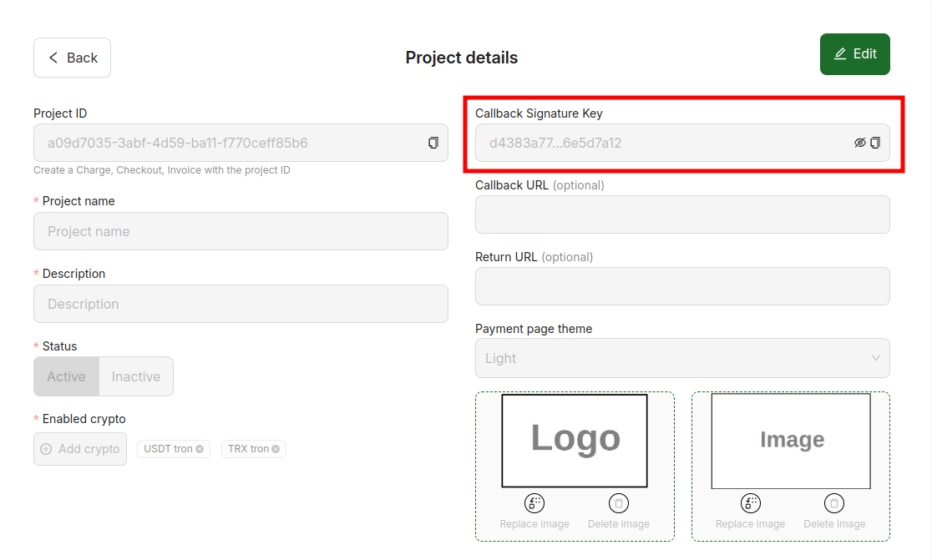The image size is (932, 560).
Task: Go Back to the previous page
Action: [72, 58]
